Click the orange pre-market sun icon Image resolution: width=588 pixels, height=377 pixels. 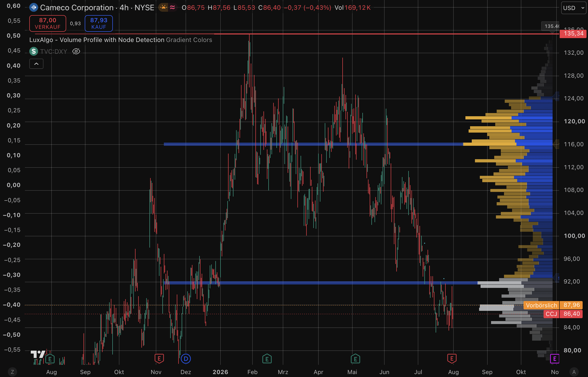[163, 8]
